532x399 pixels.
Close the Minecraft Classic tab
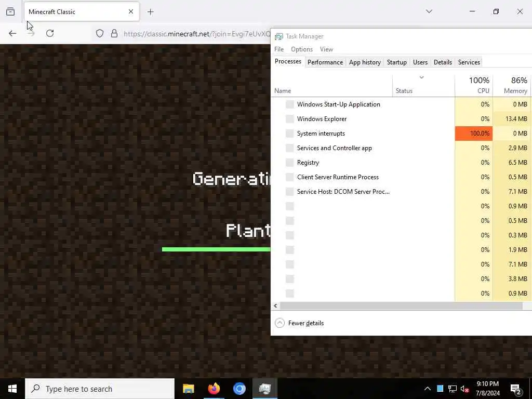130,12
